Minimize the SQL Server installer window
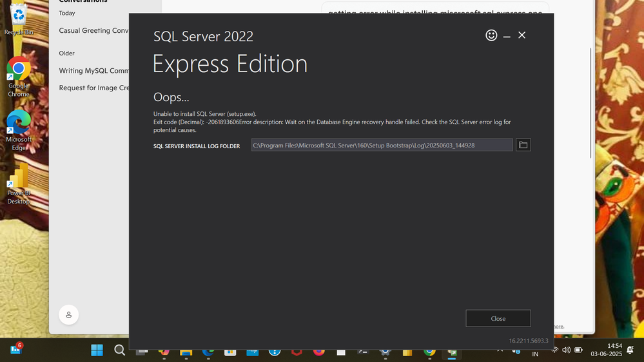Screen dimensions: 644x362 [507, 35]
